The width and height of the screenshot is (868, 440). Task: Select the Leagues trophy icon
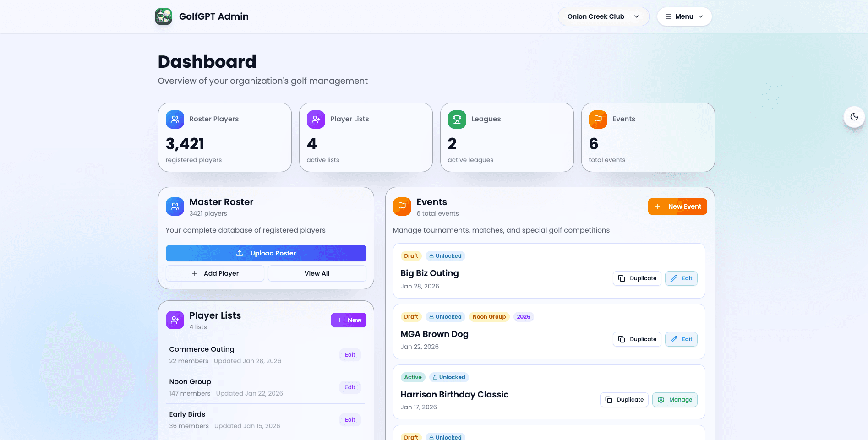click(457, 119)
